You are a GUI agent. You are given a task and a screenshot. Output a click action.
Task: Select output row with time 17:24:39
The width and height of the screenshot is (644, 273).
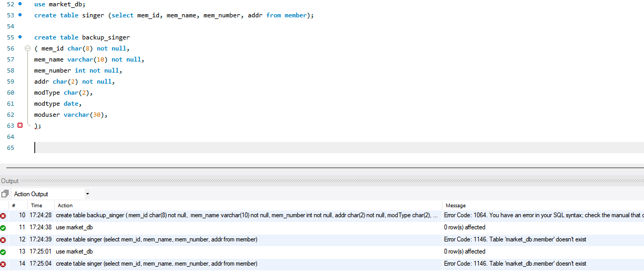coord(41,239)
